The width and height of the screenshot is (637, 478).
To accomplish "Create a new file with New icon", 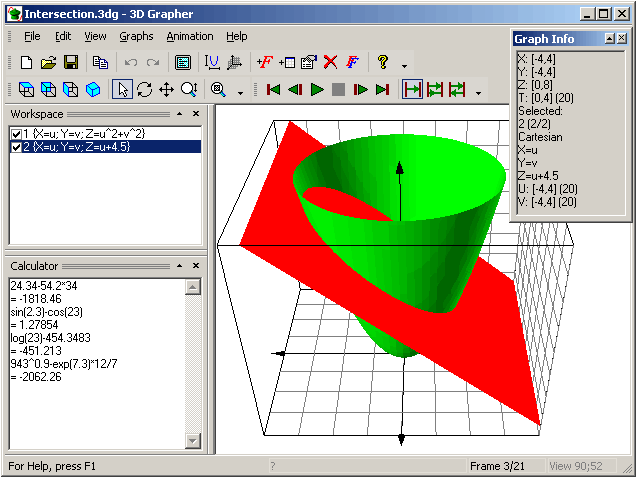I will pyautogui.click(x=26, y=63).
